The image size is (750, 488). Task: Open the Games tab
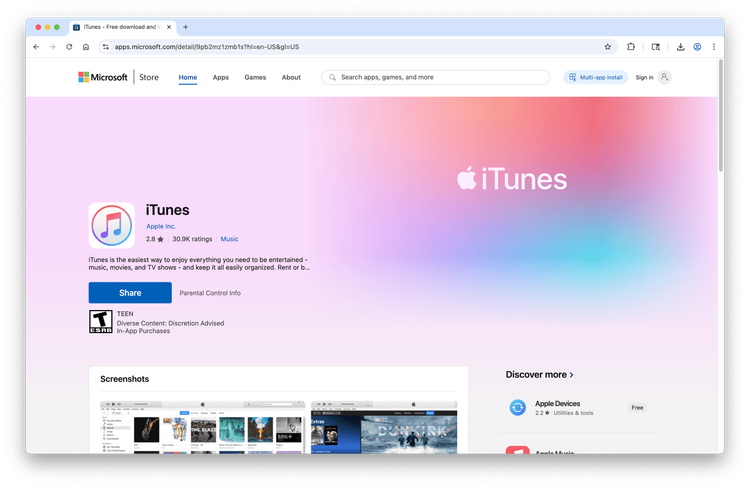(255, 77)
